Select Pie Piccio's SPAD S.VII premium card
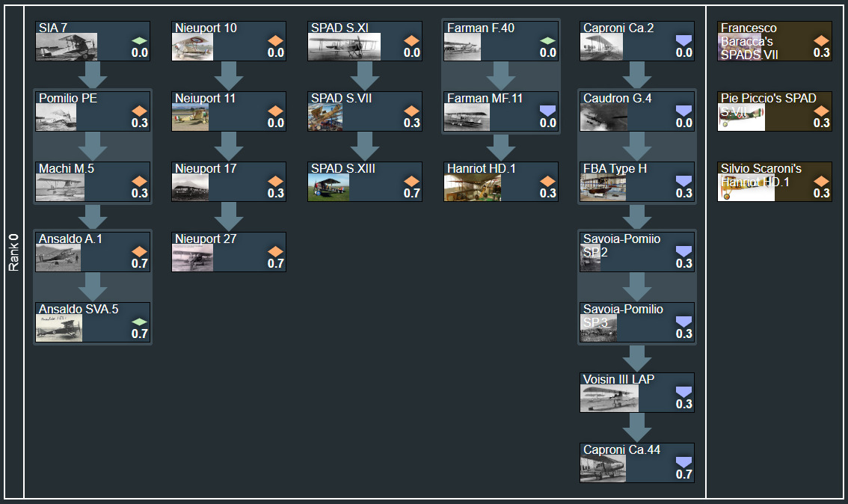The width and height of the screenshot is (848, 504). tap(774, 111)
